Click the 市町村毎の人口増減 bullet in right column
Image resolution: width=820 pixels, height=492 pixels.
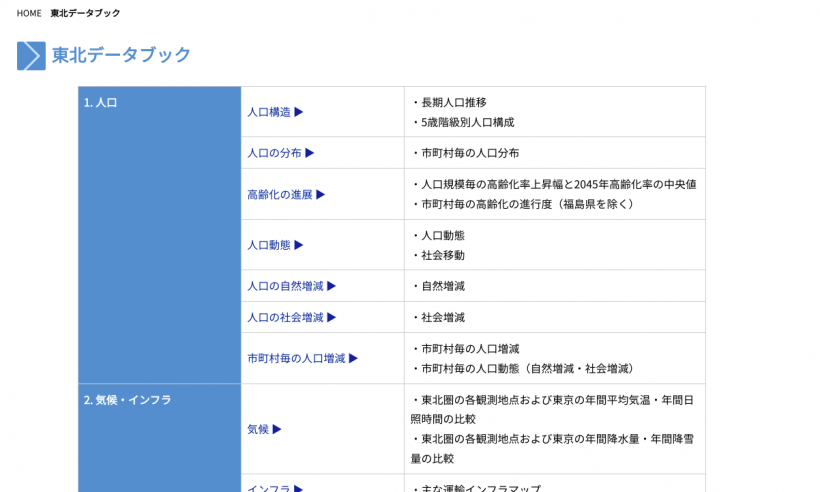click(465, 349)
